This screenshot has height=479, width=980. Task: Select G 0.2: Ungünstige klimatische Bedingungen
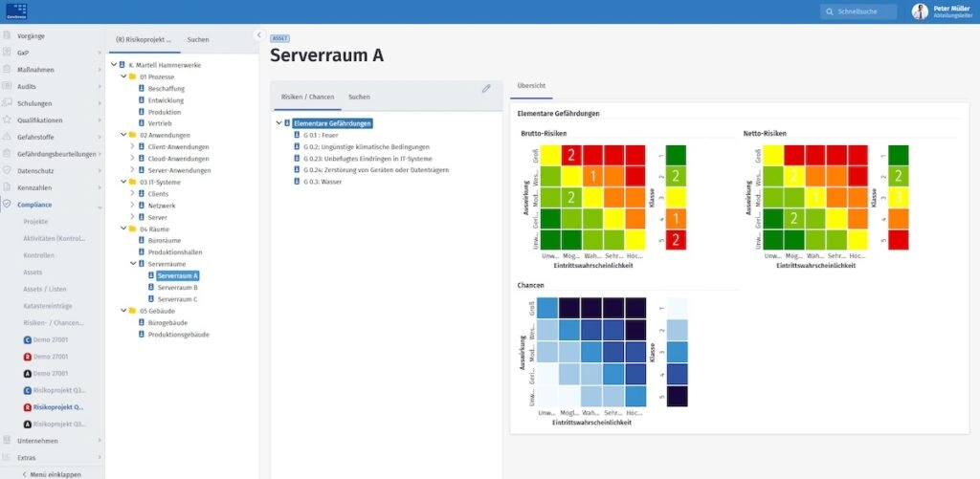pyautogui.click(x=367, y=147)
